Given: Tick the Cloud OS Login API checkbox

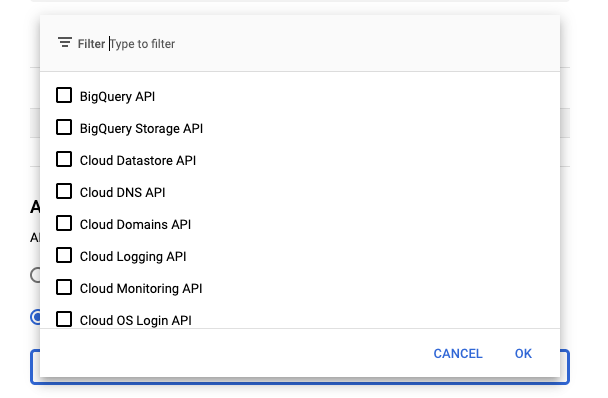Looking at the screenshot, I should coord(64,319).
